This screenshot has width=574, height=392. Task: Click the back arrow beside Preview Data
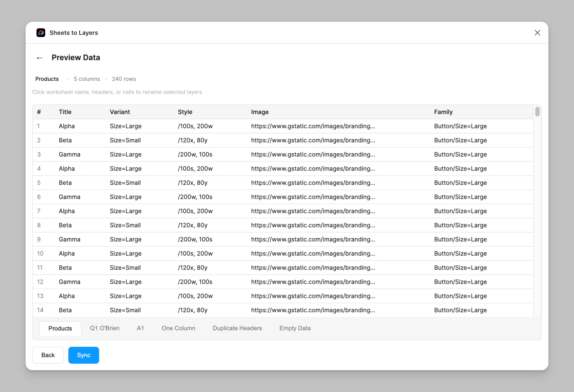click(x=40, y=58)
